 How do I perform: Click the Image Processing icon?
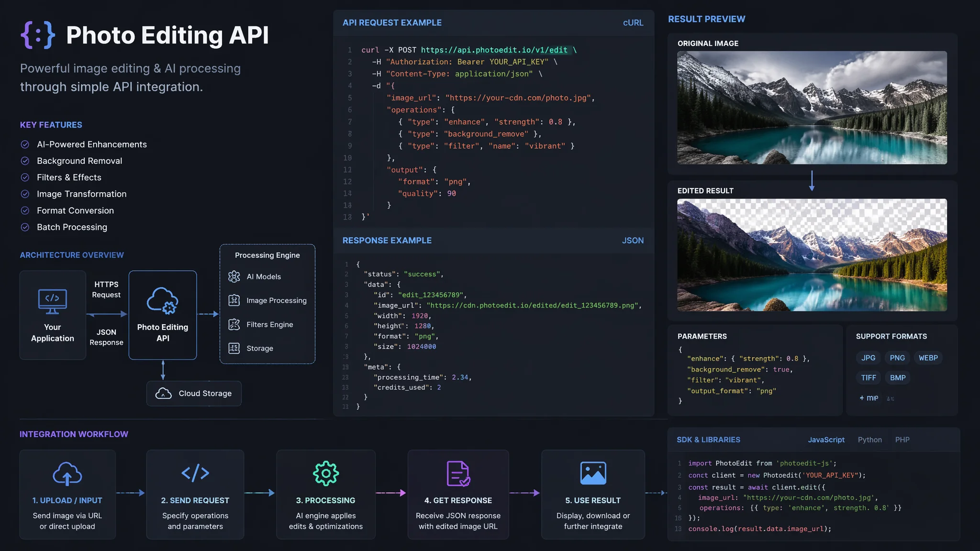pos(234,300)
